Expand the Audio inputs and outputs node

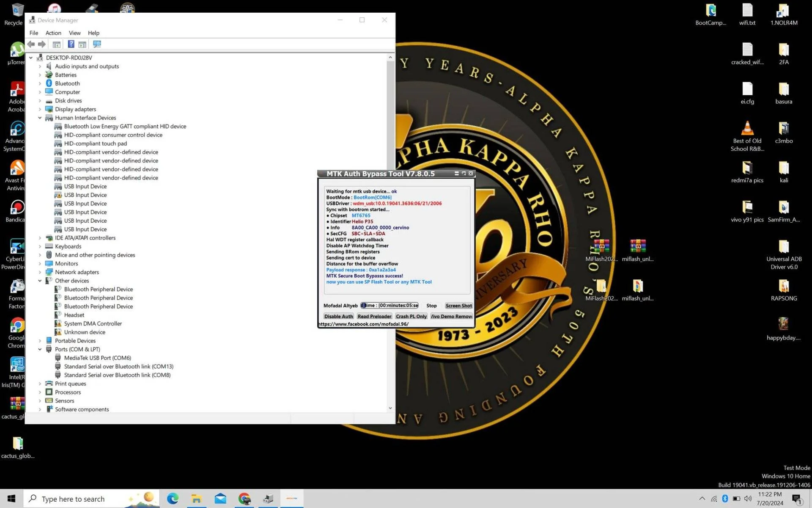[x=40, y=66]
